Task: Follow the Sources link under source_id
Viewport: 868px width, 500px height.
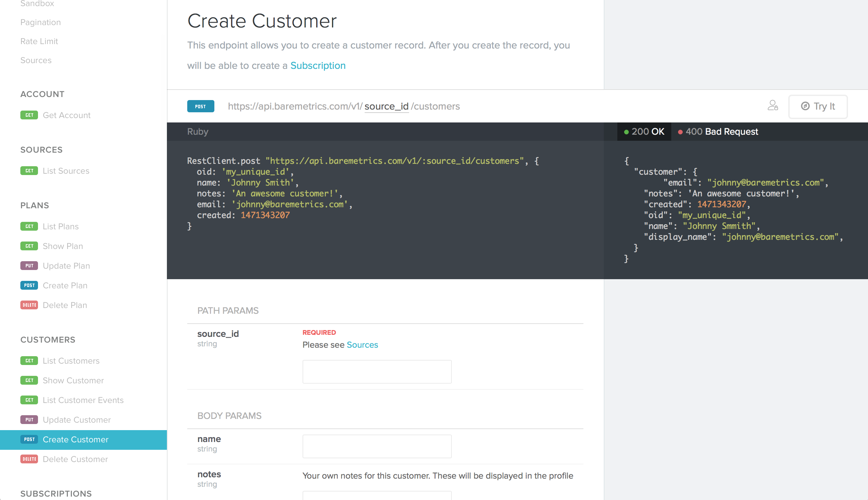Action: point(362,345)
